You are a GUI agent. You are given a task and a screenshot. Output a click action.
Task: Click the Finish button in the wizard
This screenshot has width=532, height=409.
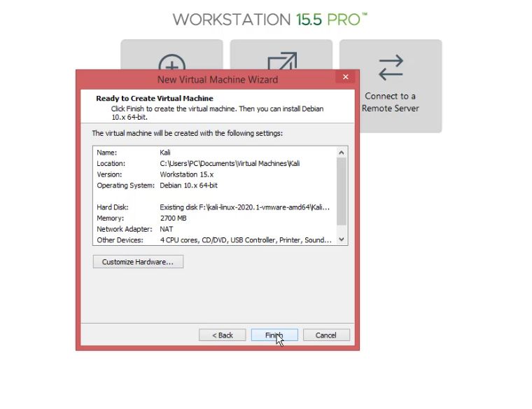pyautogui.click(x=274, y=335)
